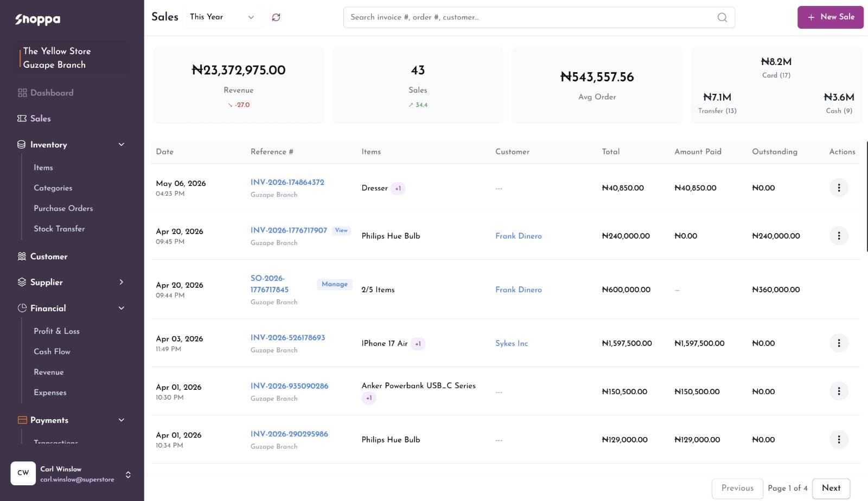Image resolution: width=868 pixels, height=501 pixels.
Task: Click the refresh sales icon
Action: 276,17
